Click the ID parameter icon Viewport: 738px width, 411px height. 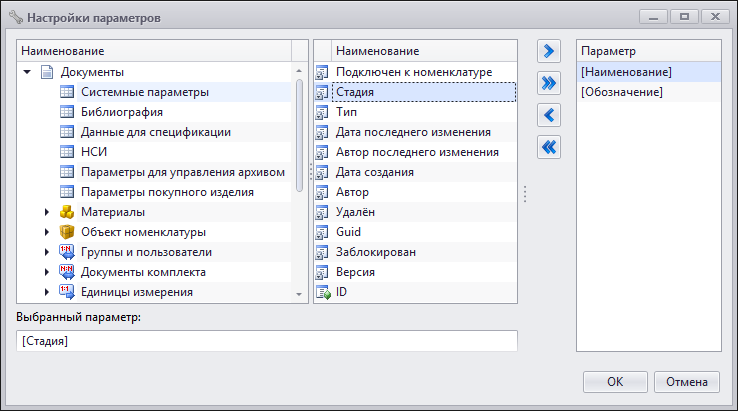[x=323, y=292]
